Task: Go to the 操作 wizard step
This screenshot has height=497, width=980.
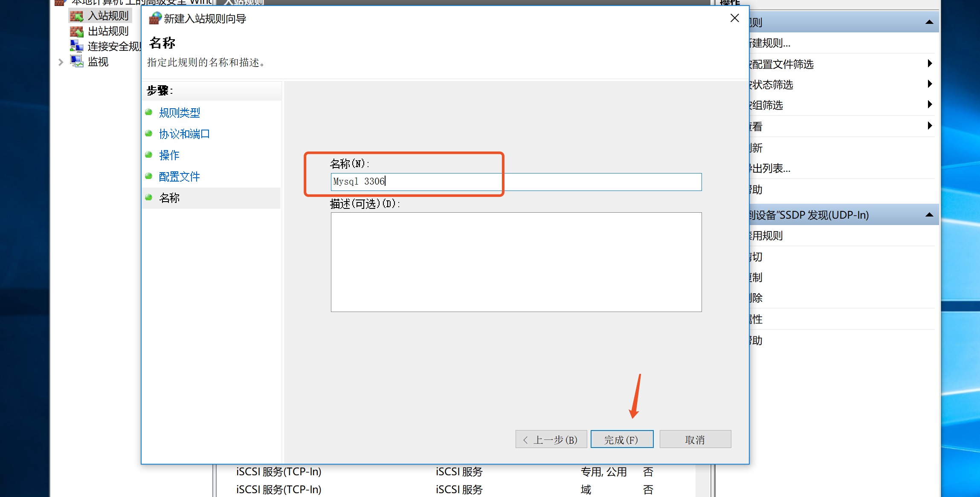Action: tap(169, 155)
